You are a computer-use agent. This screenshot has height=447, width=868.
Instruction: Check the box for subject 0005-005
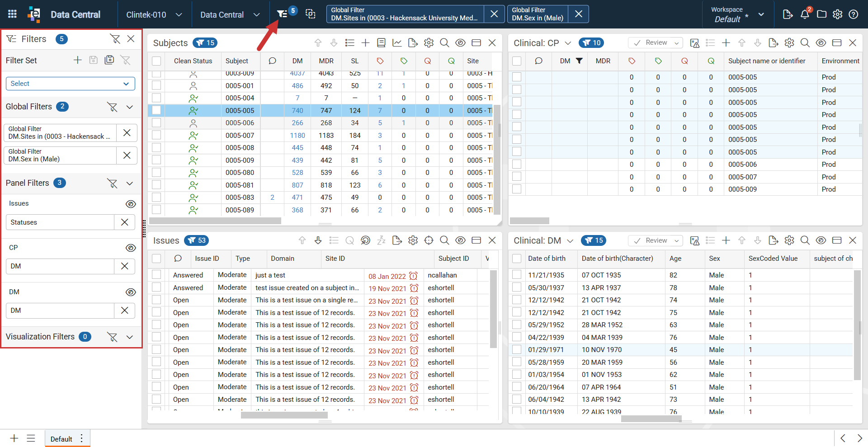click(x=156, y=110)
